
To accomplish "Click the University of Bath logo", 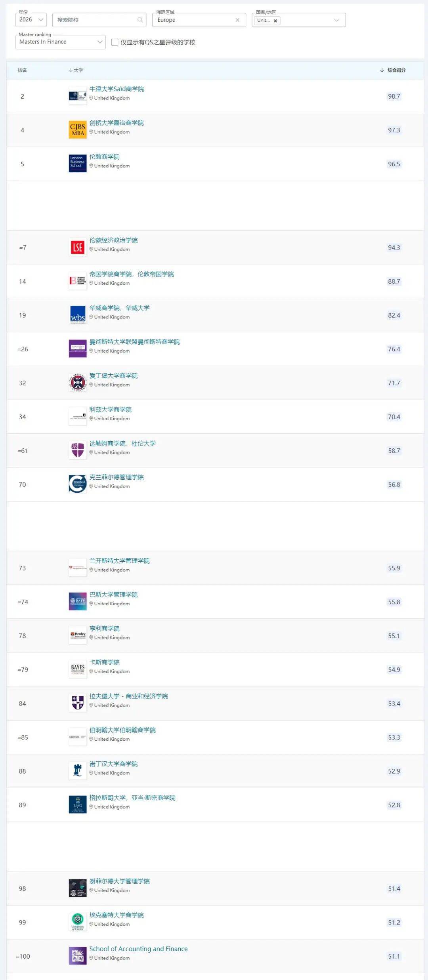I will pyautogui.click(x=77, y=602).
